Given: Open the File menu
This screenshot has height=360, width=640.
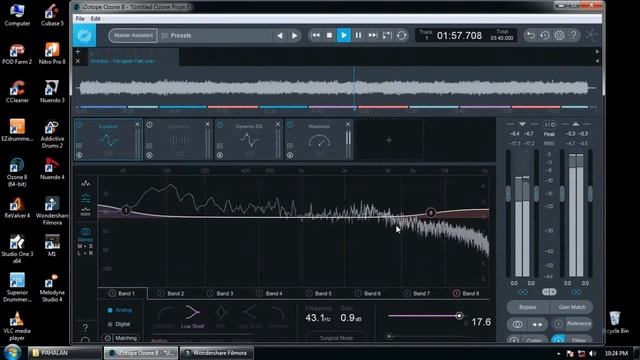Looking at the screenshot, I should (x=80, y=19).
